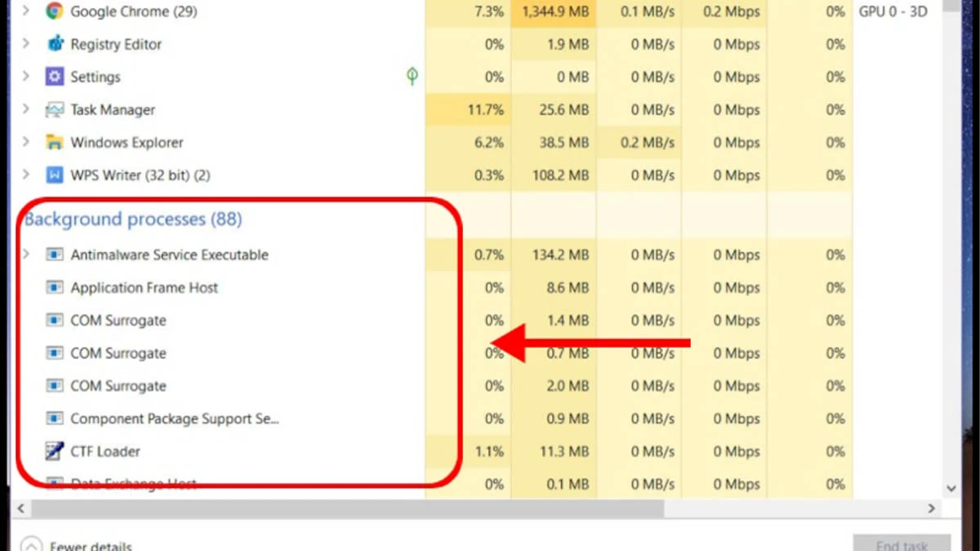Viewport: 980px width, 551px height.
Task: Click the GPU 0 - 3D cell
Action: pos(894,11)
